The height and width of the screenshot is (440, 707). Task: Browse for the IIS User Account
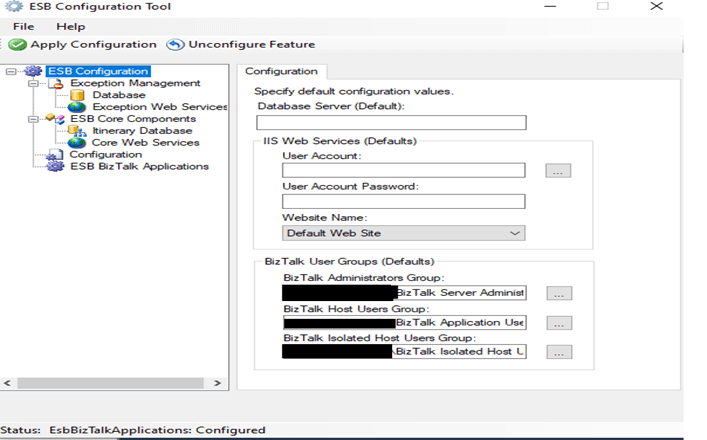[x=558, y=171]
